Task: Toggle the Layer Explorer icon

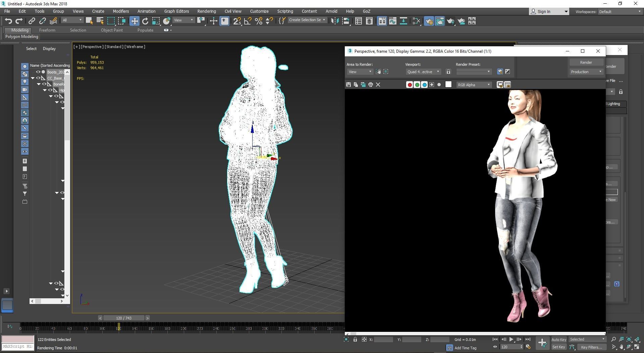Action: pyautogui.click(x=369, y=21)
